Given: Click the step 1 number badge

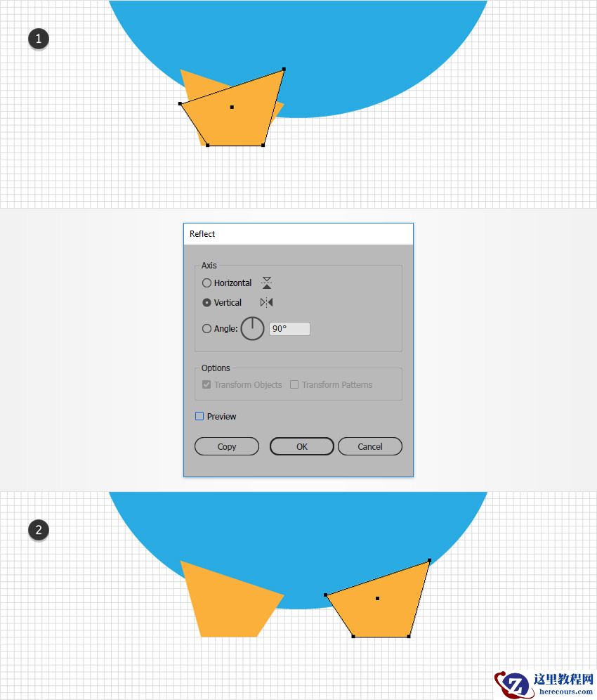Looking at the screenshot, I should pyautogui.click(x=39, y=39).
